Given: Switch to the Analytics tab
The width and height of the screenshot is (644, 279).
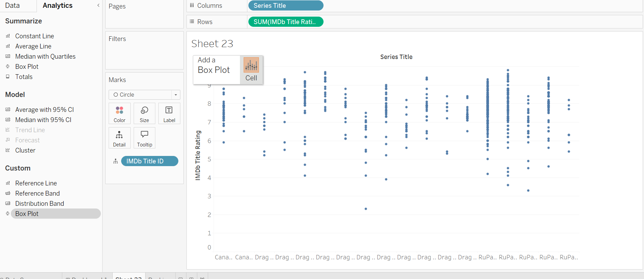Looking at the screenshot, I should [x=58, y=5].
